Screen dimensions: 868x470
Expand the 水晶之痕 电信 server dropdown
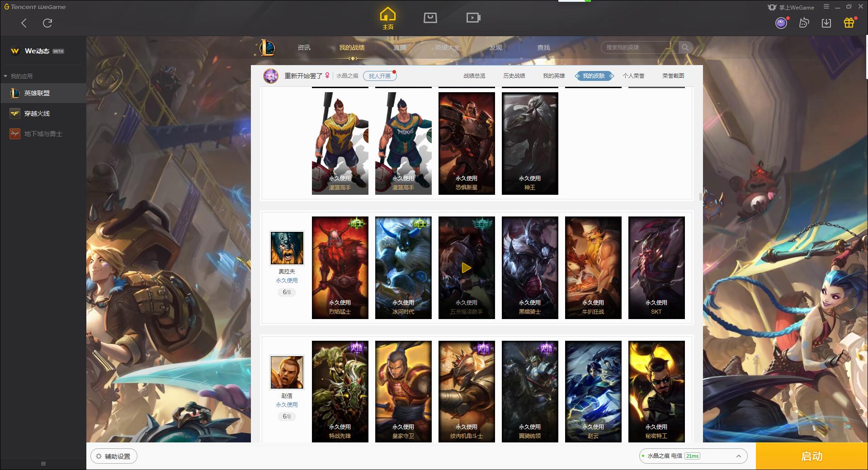coord(693,456)
